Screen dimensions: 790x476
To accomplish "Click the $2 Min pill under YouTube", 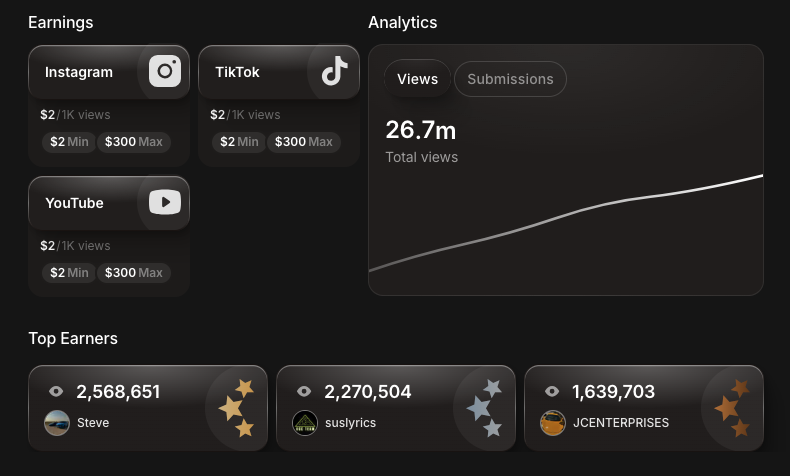I will coord(69,273).
